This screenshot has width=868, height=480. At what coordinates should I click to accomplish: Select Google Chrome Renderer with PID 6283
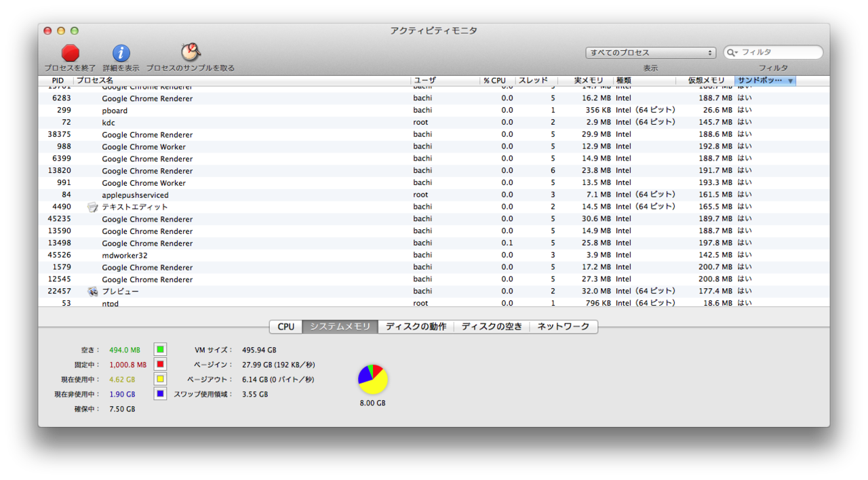click(x=434, y=98)
